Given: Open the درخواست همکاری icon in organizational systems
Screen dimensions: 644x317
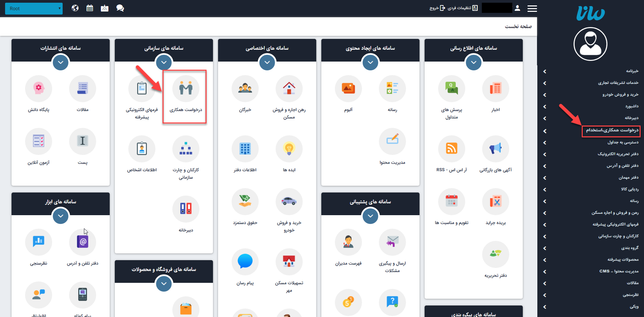Looking at the screenshot, I should pos(186,89).
